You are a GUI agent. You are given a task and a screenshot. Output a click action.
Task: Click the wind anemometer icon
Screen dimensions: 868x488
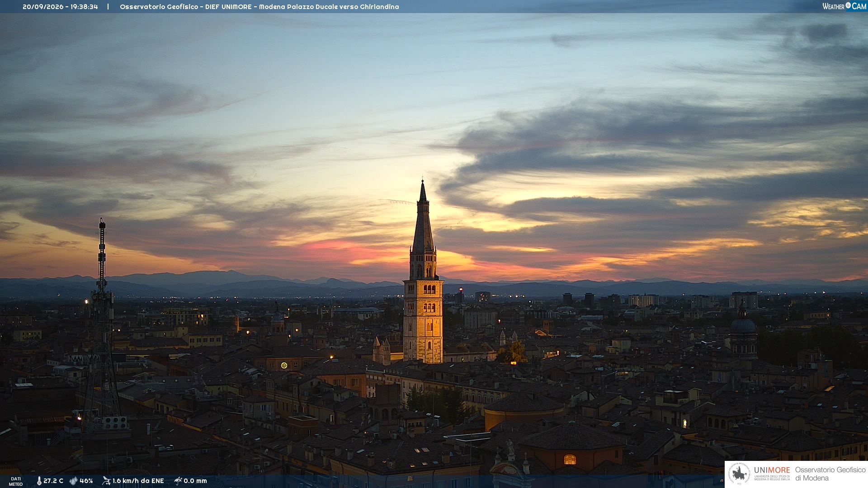(106, 481)
